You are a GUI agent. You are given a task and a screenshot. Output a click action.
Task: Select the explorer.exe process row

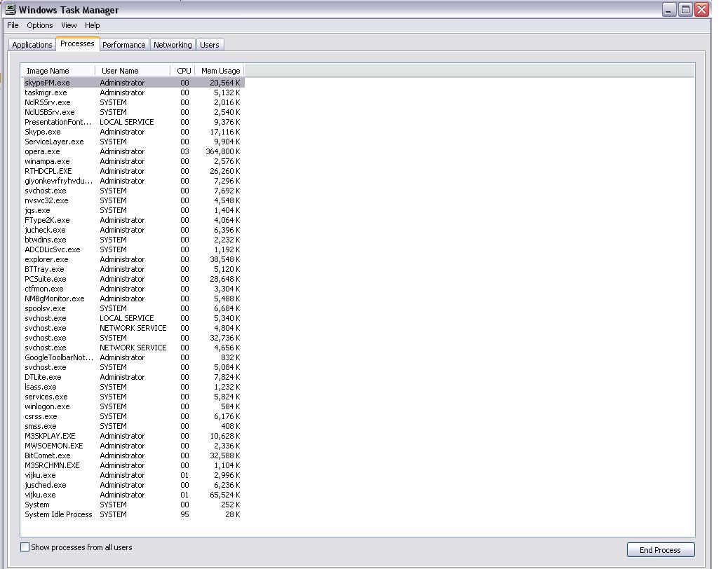tap(46, 259)
